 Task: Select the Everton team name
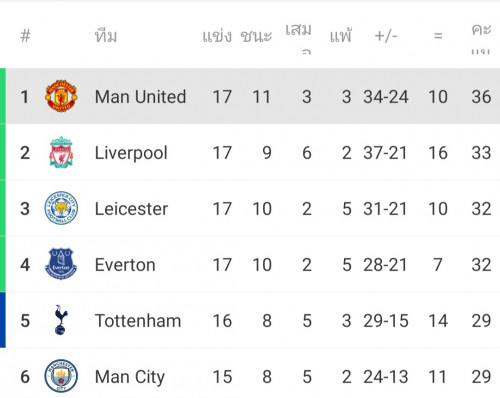[125, 265]
